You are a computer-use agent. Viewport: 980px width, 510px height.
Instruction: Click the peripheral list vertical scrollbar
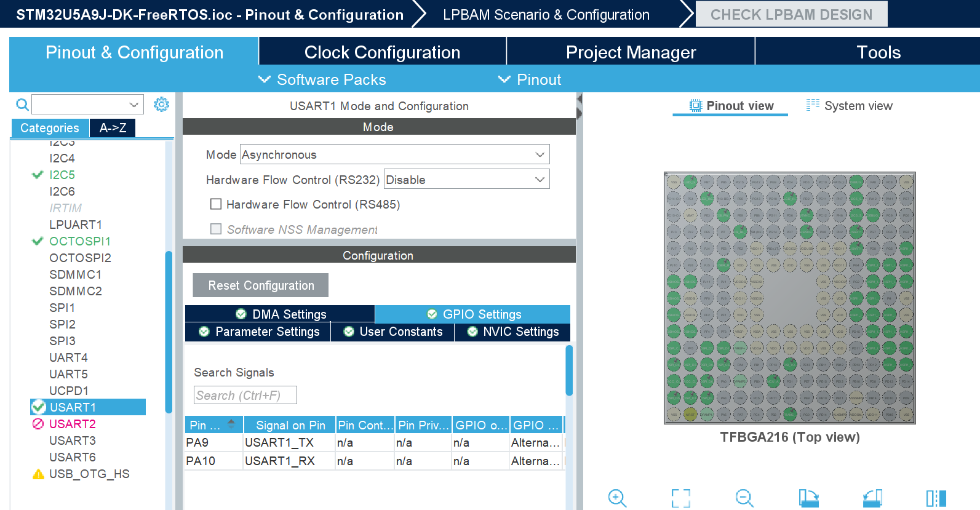[x=169, y=332]
